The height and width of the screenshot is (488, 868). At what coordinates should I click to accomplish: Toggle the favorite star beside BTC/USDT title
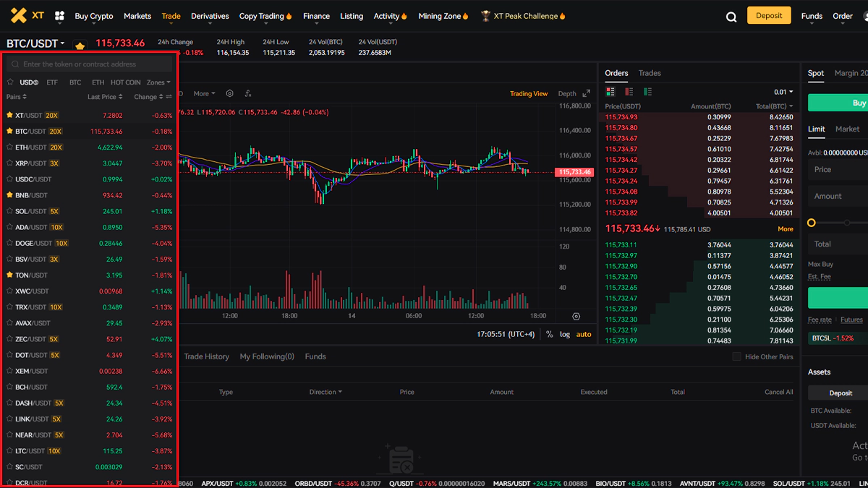click(80, 45)
